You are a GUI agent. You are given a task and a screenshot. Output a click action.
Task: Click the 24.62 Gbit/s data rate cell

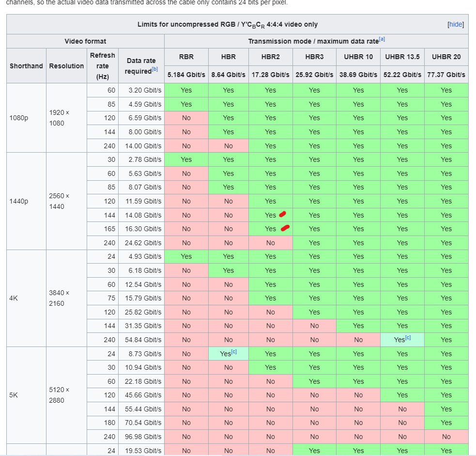tap(141, 243)
